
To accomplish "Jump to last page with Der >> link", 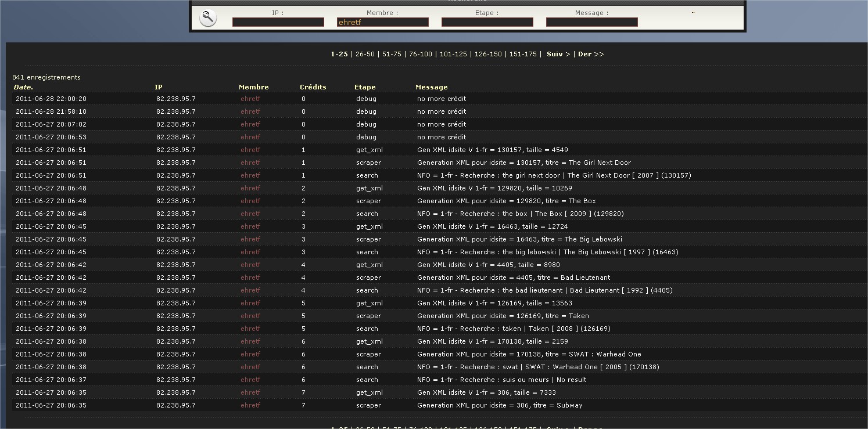I will click(591, 54).
